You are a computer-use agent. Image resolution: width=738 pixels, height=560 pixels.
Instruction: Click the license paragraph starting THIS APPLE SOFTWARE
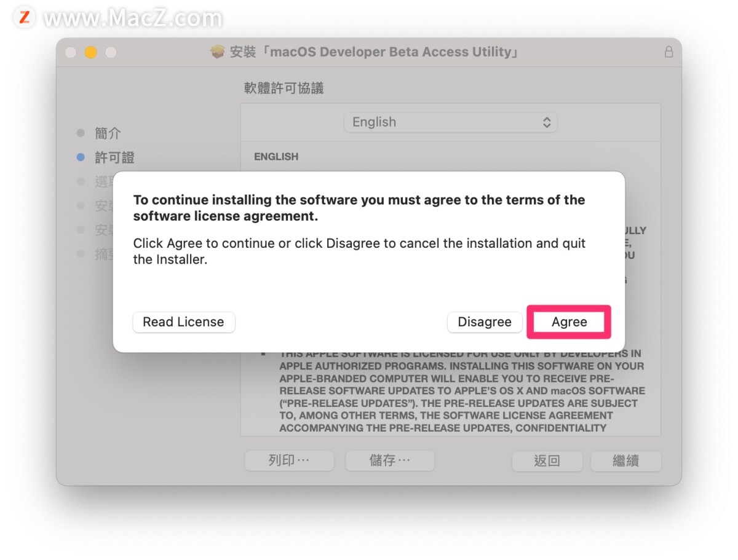[x=462, y=391]
